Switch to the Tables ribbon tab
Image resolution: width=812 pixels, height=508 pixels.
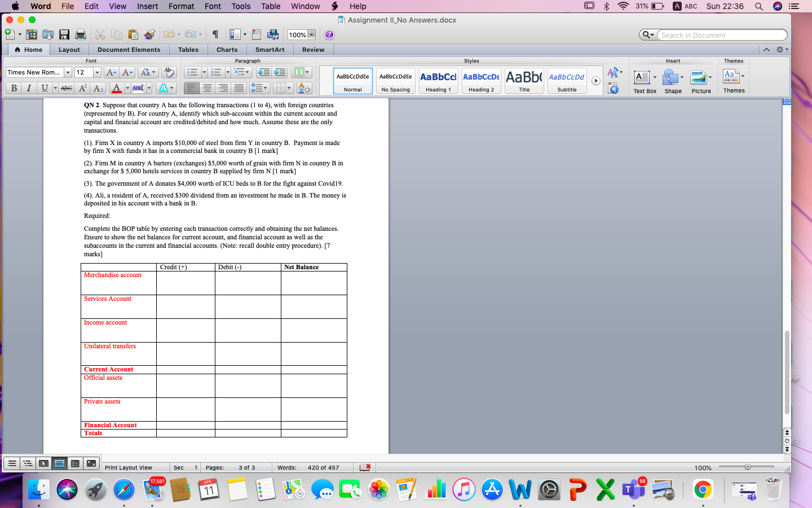pyautogui.click(x=188, y=50)
